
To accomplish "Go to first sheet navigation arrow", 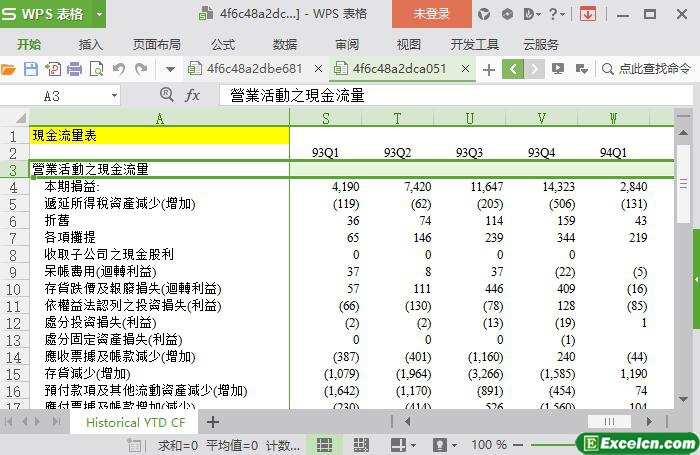I will point(8,422).
